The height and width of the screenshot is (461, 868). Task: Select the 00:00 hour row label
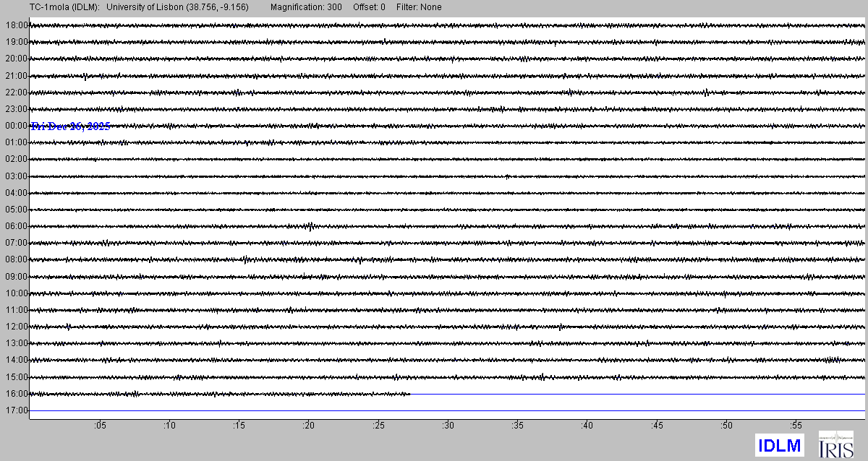coord(15,126)
